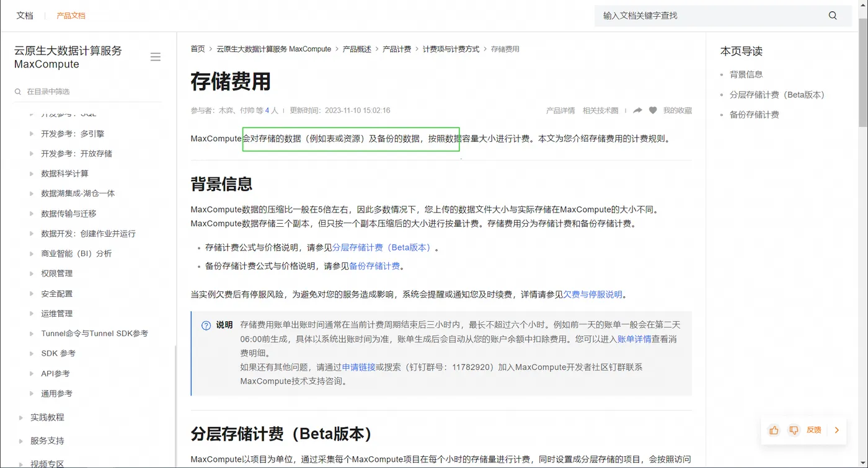The height and width of the screenshot is (468, 868).
Task: Open 账单详情 link in note
Action: [x=634, y=339]
